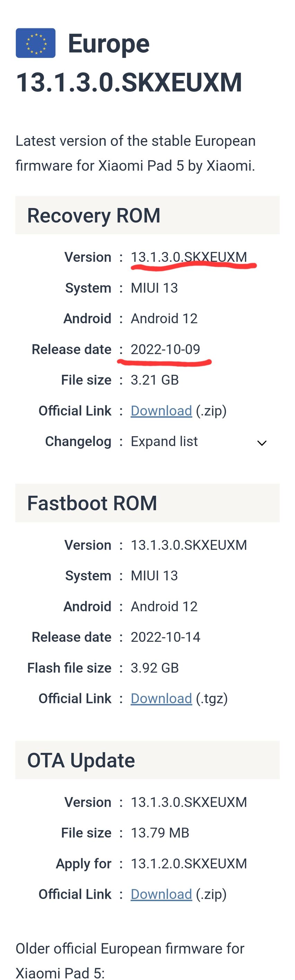
Task: Open the 'Expand list' changelog dropdown
Action: click(x=164, y=441)
